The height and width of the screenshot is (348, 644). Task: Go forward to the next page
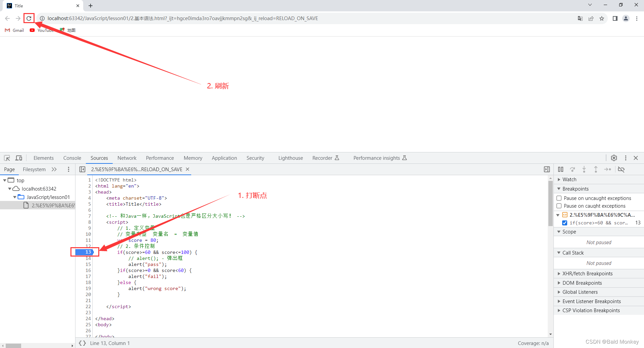point(18,18)
